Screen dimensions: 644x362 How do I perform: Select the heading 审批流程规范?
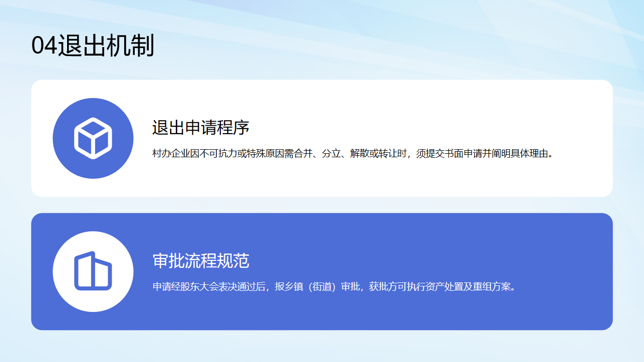click(x=200, y=261)
